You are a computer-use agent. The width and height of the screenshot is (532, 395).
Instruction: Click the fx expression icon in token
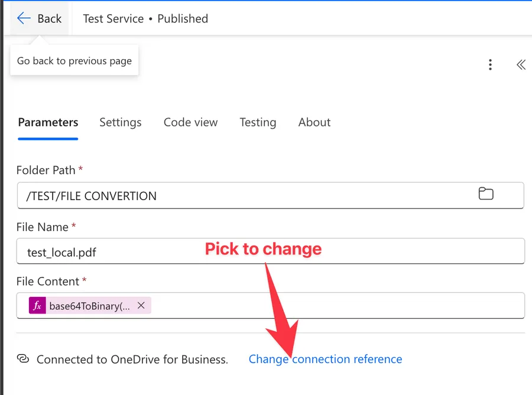click(x=37, y=305)
